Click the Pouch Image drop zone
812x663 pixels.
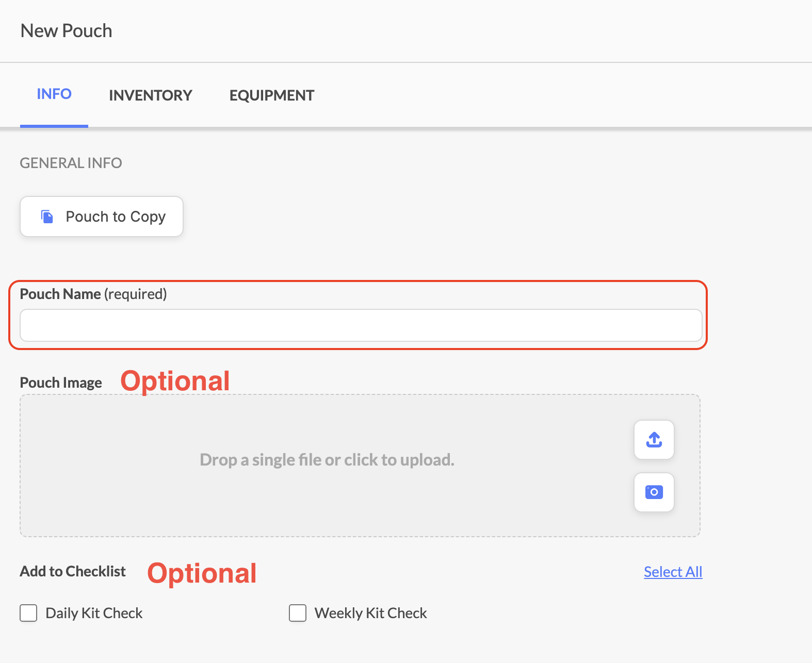pyautogui.click(x=360, y=466)
